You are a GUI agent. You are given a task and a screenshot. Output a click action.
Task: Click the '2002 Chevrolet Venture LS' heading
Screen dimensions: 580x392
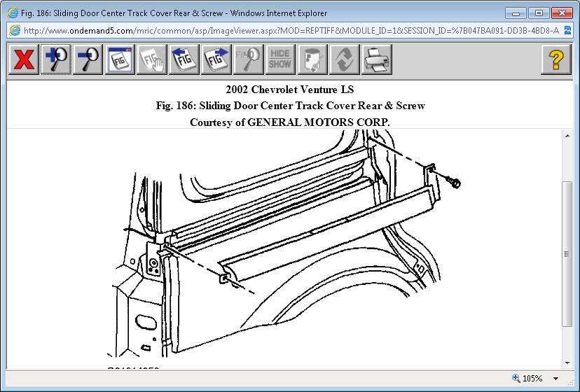[289, 90]
